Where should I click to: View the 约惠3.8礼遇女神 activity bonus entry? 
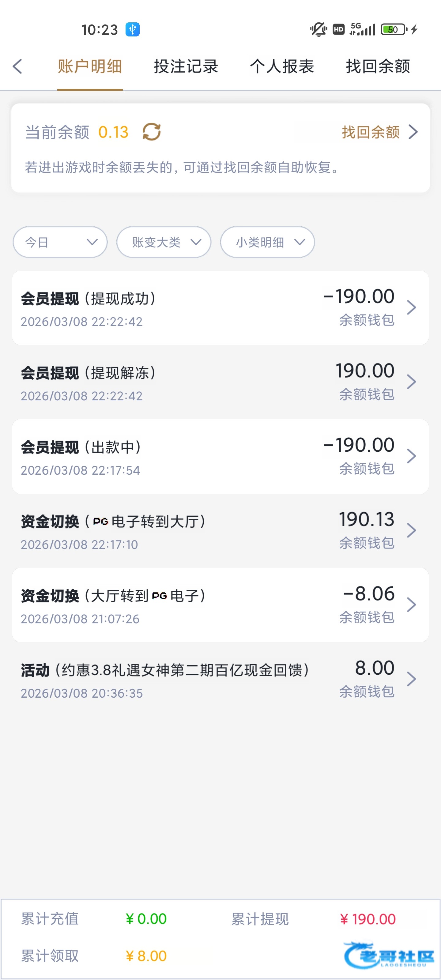pos(220,679)
